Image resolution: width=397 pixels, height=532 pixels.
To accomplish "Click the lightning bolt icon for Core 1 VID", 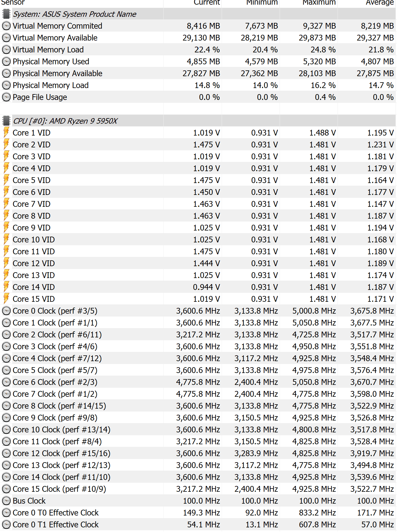I will point(6,133).
